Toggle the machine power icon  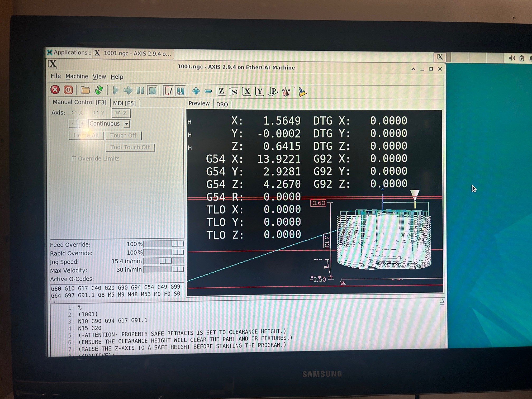click(68, 90)
